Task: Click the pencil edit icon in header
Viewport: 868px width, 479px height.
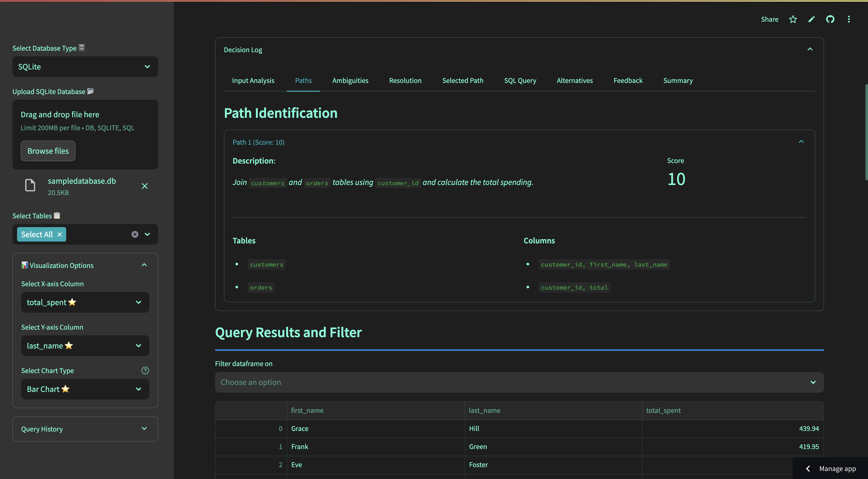Action: pos(811,19)
